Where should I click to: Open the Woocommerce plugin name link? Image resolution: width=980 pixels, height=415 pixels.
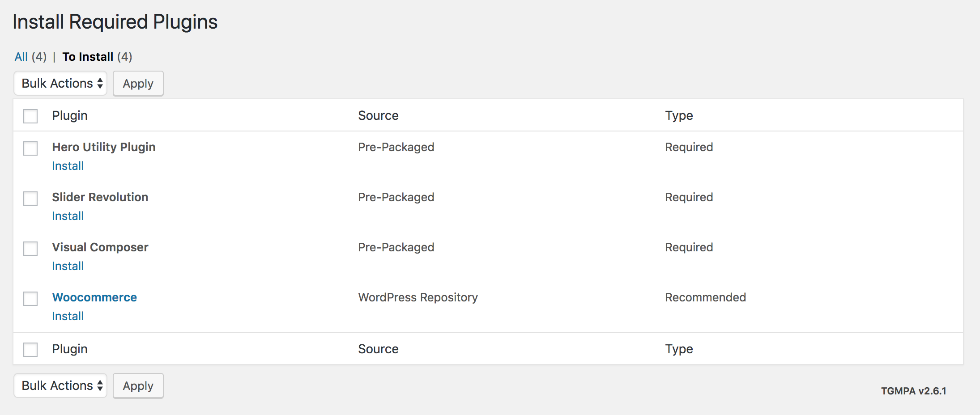click(x=94, y=297)
